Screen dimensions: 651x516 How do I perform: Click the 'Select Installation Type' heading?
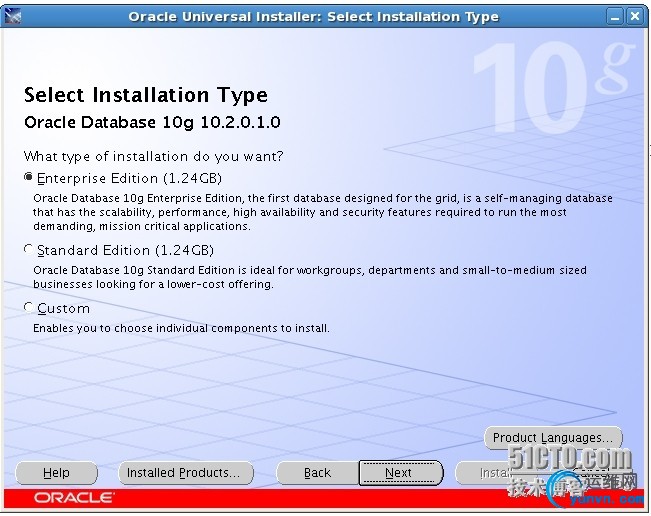(146, 95)
